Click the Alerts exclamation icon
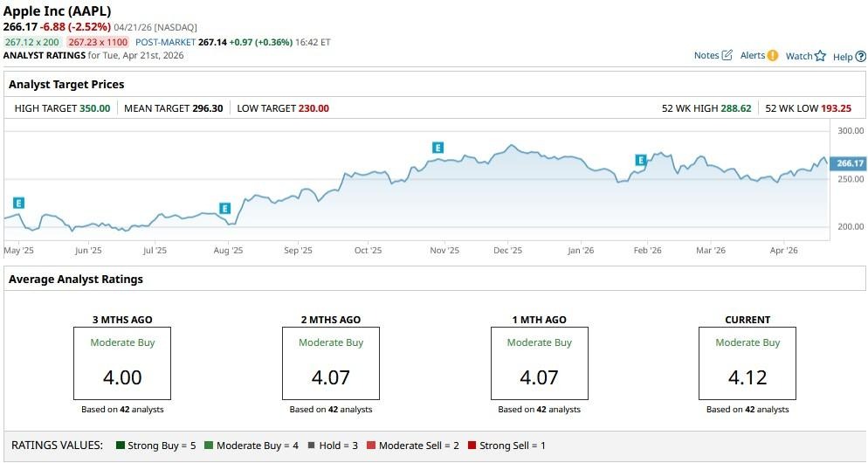 772,55
